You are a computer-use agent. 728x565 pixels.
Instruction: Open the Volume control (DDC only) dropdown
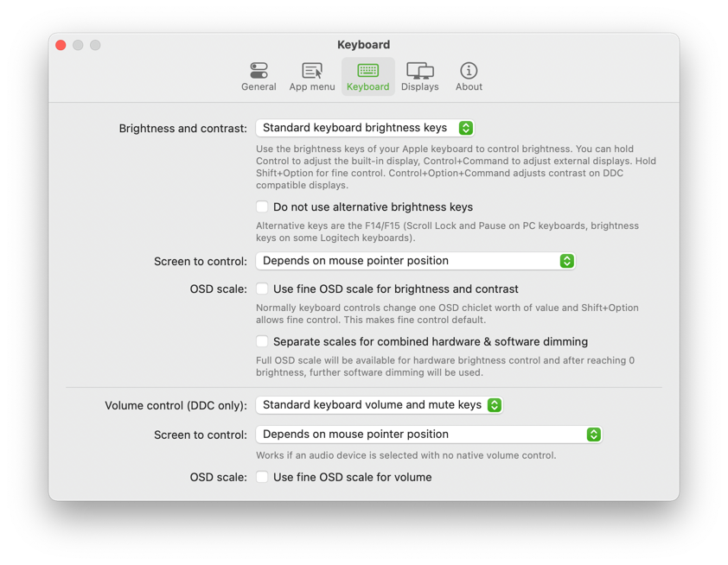click(x=379, y=405)
